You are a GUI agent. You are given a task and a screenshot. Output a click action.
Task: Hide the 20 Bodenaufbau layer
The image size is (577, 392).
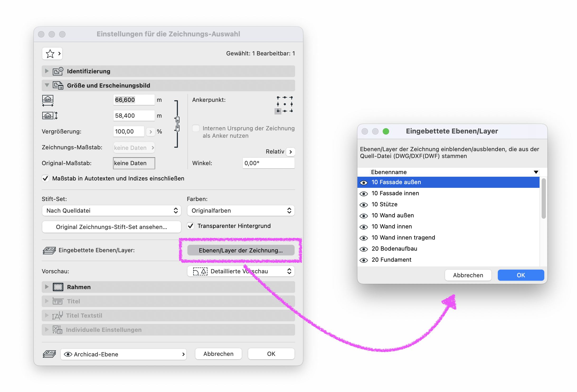pyautogui.click(x=364, y=249)
